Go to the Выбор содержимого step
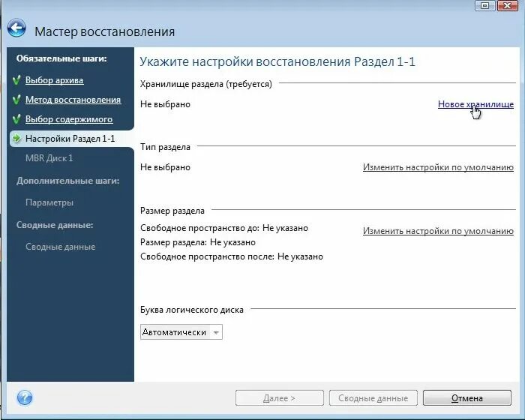Viewport: 525px width, 420px height. click(69, 119)
